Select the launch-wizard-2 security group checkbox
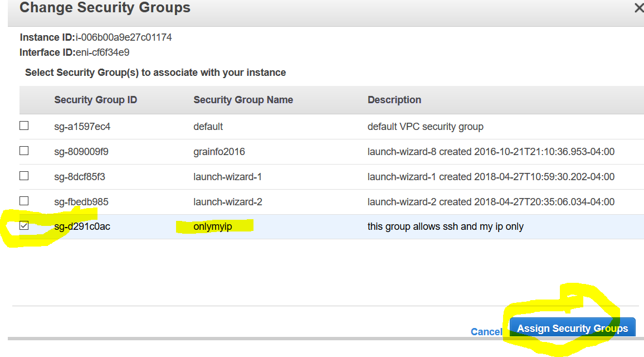The image size is (644, 357). (x=24, y=201)
